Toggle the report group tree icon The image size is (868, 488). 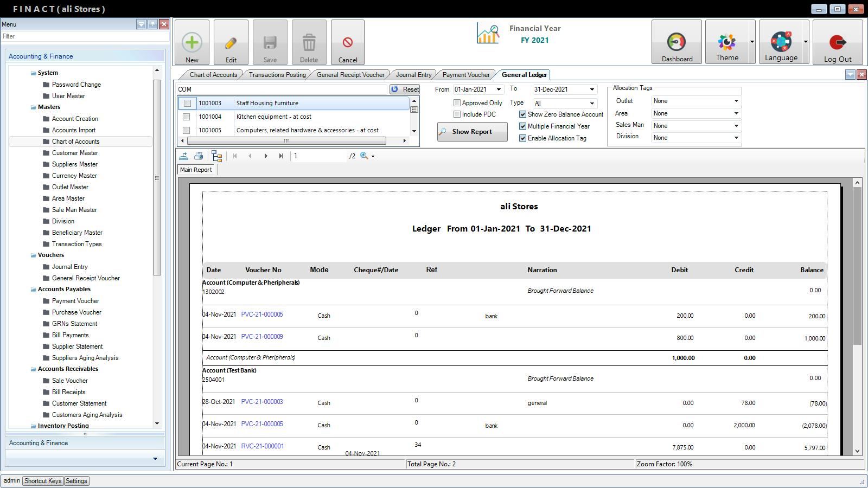[x=217, y=156]
